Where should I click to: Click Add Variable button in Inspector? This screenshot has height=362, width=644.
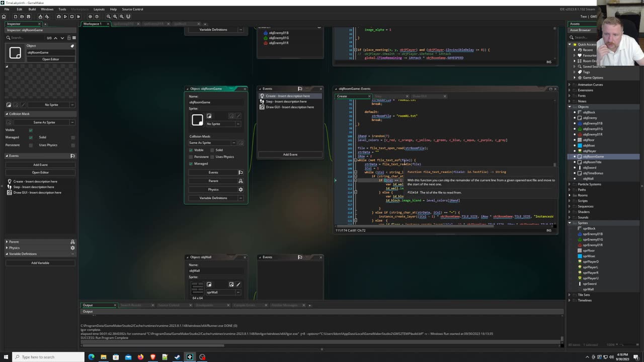tap(40, 263)
